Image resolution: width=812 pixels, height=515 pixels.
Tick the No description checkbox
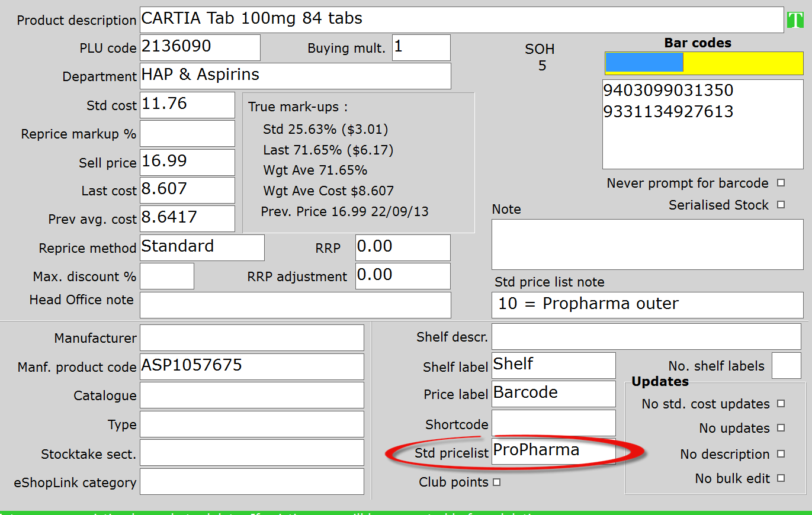point(781,454)
